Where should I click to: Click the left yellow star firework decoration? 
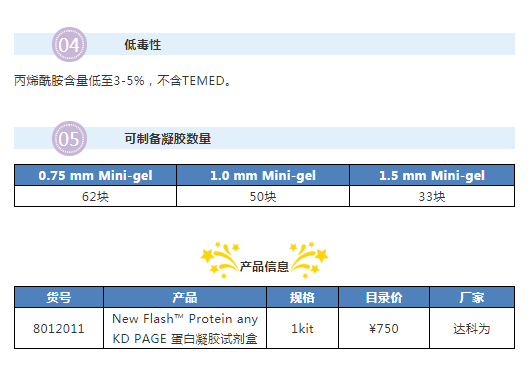(220, 260)
